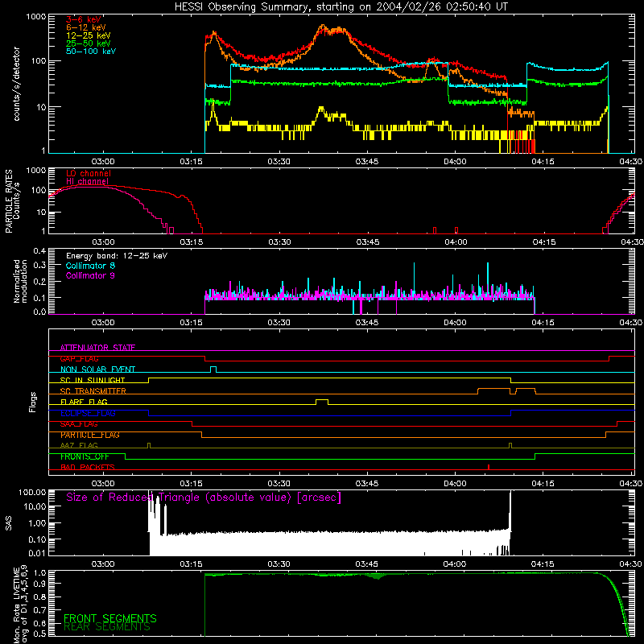Click the short pulse on the NON_SOLAR_EVENT line
Screen dimensions: 644x644
(x=213, y=369)
